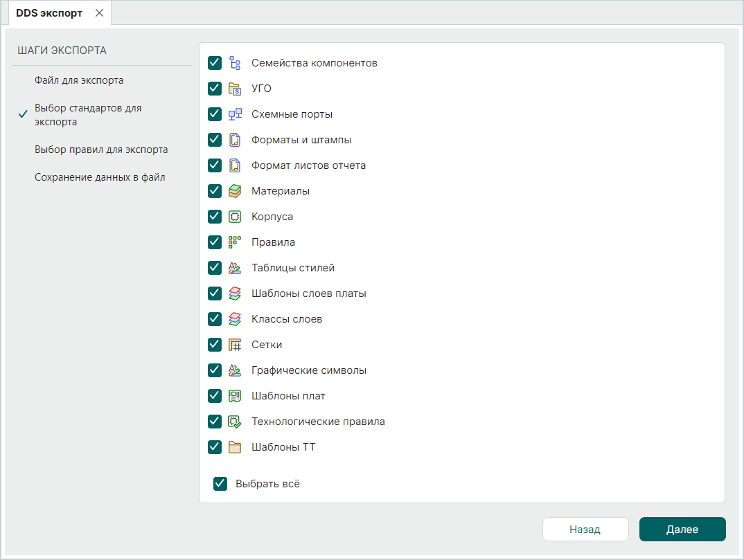This screenshot has height=560, width=744.
Task: Uncheck Графические символы checkbox
Action: click(215, 370)
